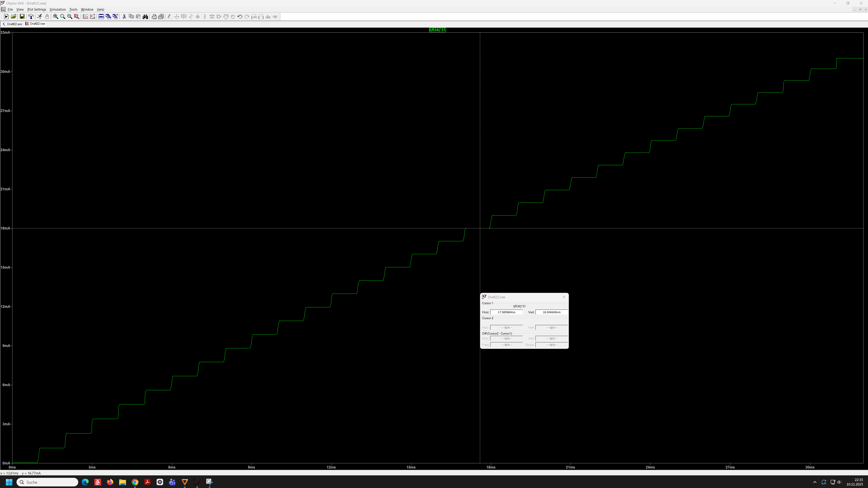This screenshot has height=488, width=868.
Task: Open the Plot Settings menu
Action: [x=36, y=10]
